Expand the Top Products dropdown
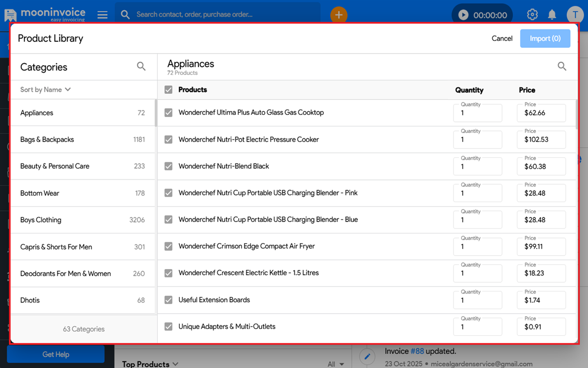Image resolution: width=588 pixels, height=368 pixels. click(150, 364)
